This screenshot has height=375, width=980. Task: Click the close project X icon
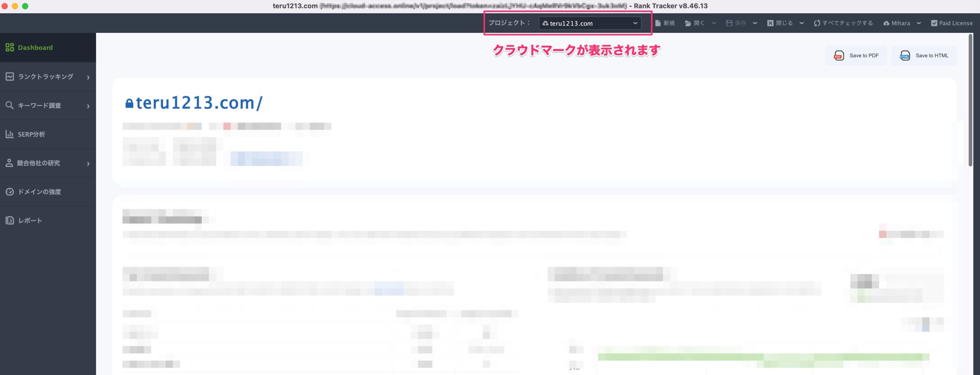pyautogui.click(x=770, y=23)
